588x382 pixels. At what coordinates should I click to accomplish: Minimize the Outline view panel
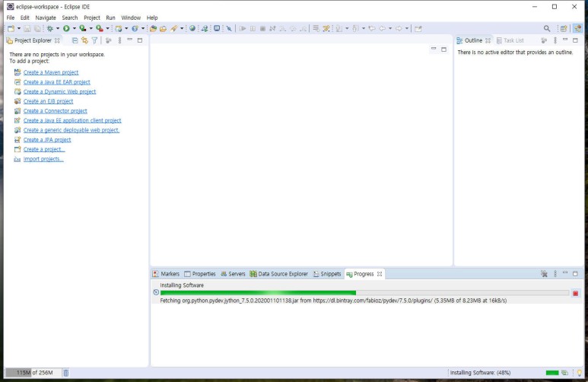pyautogui.click(x=565, y=40)
